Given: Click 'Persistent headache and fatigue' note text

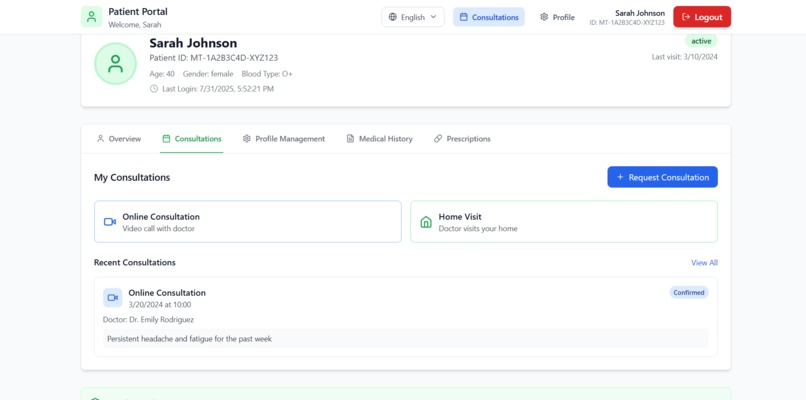Looking at the screenshot, I should [189, 339].
